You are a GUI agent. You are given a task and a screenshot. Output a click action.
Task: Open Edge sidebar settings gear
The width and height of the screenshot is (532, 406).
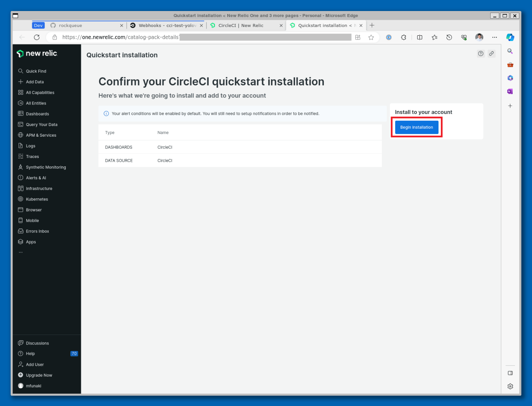click(x=510, y=386)
